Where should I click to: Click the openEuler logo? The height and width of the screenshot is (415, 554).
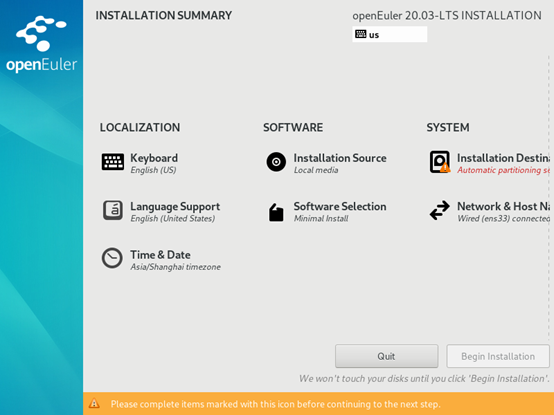(41, 44)
